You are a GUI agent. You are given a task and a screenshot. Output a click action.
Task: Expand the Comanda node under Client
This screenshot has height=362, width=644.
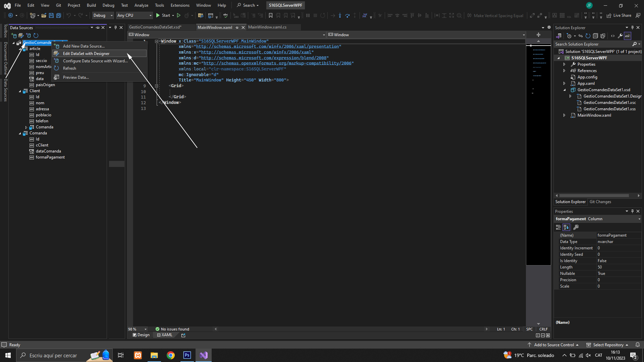coord(26,127)
